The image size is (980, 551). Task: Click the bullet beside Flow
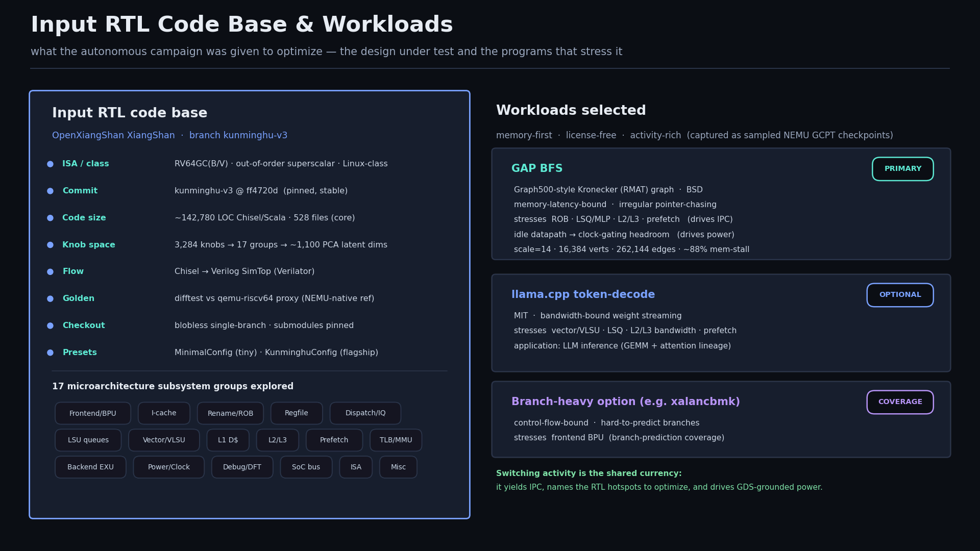50,272
